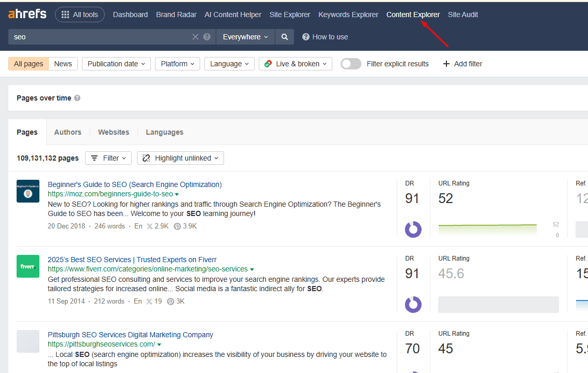Click the magnifier search button

284,37
